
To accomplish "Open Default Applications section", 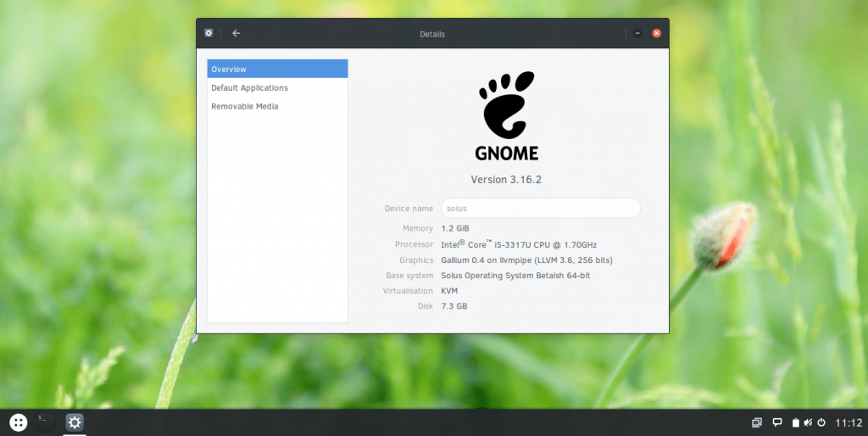I will [277, 87].
